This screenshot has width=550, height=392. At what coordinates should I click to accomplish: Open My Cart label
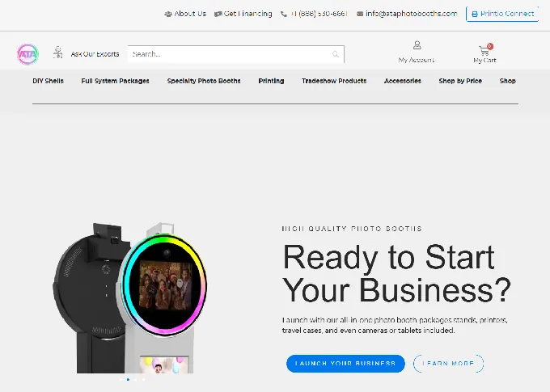484,61
